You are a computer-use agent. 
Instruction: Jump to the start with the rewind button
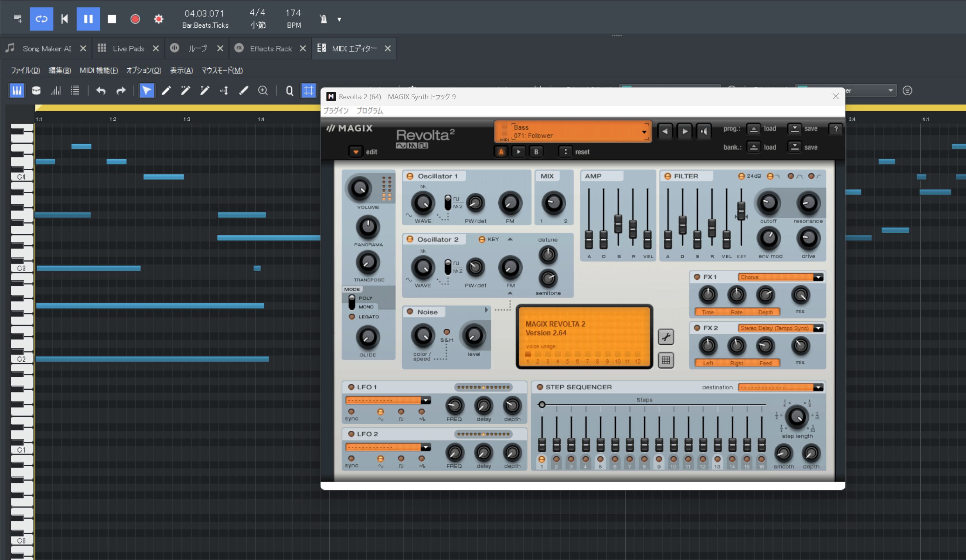(65, 19)
